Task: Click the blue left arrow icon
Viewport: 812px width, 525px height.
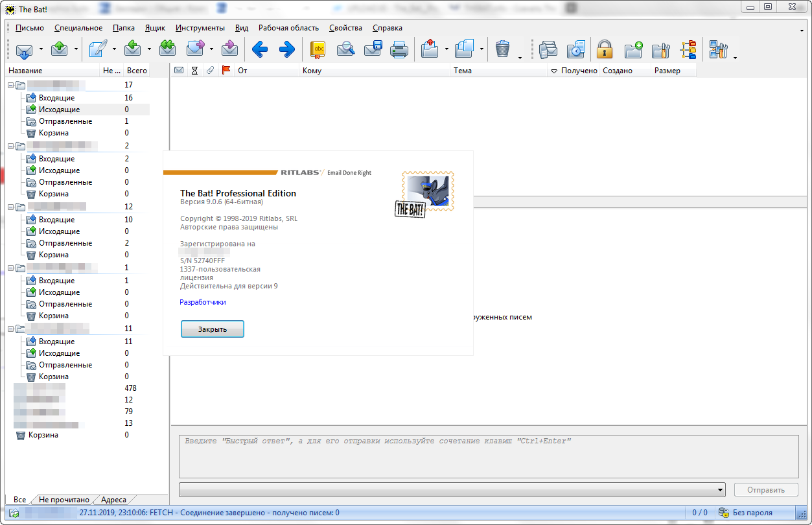Action: (260, 49)
